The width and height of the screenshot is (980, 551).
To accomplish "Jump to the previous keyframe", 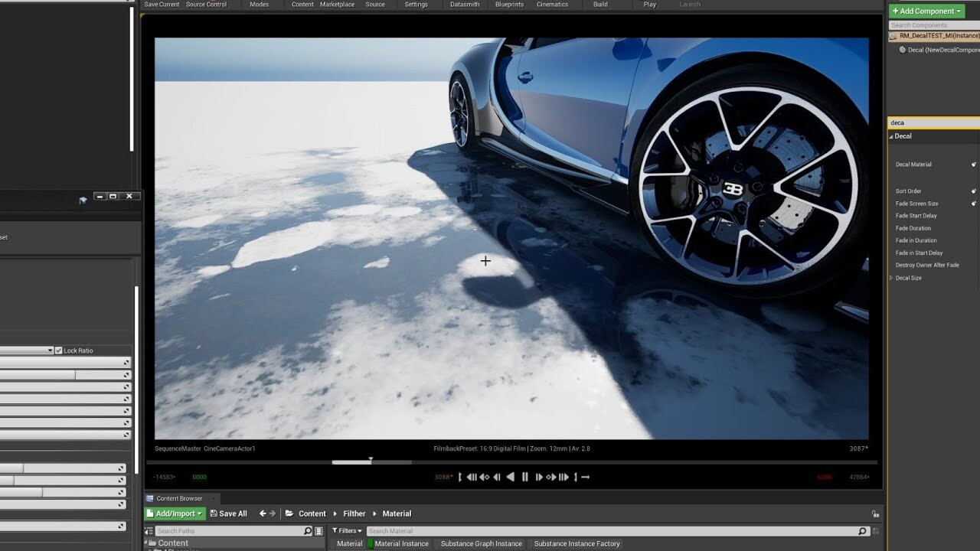I will coord(484,477).
